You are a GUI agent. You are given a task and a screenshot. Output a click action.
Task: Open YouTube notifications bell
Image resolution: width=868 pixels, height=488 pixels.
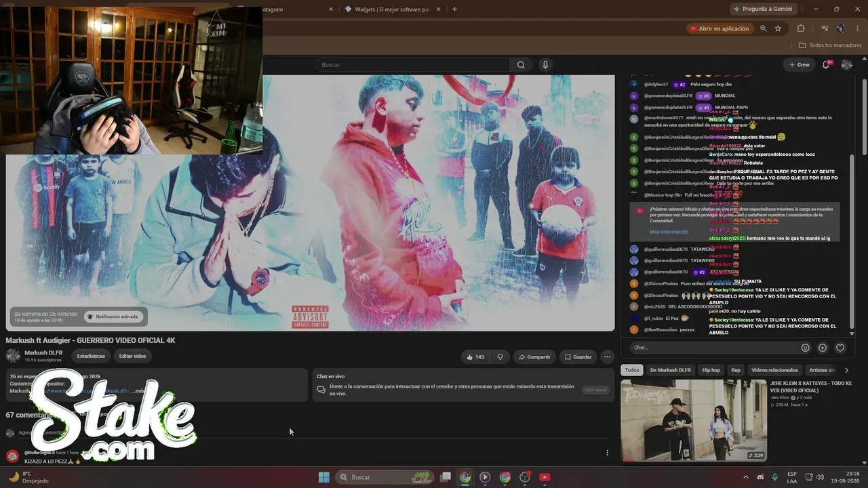(826, 65)
